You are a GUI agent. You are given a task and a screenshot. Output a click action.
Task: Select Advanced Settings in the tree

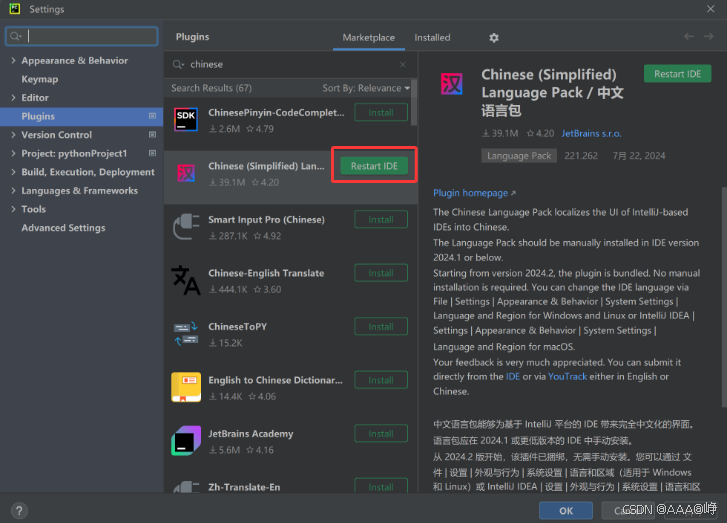[64, 228]
